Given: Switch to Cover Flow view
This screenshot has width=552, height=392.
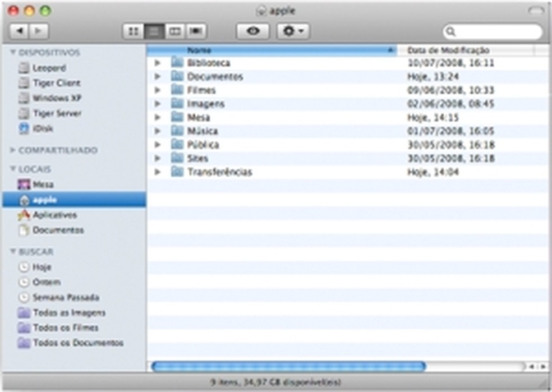Looking at the screenshot, I should coord(196,31).
